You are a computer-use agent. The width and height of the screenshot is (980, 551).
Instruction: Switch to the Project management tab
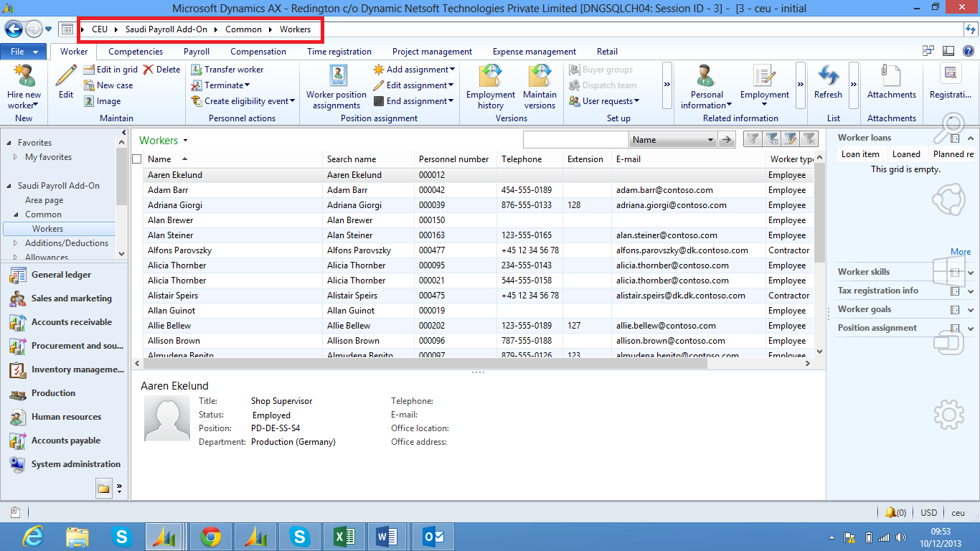[x=432, y=52]
